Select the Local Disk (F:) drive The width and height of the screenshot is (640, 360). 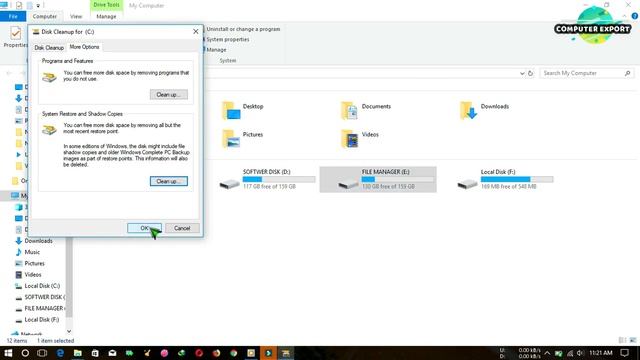pyautogui.click(x=505, y=179)
